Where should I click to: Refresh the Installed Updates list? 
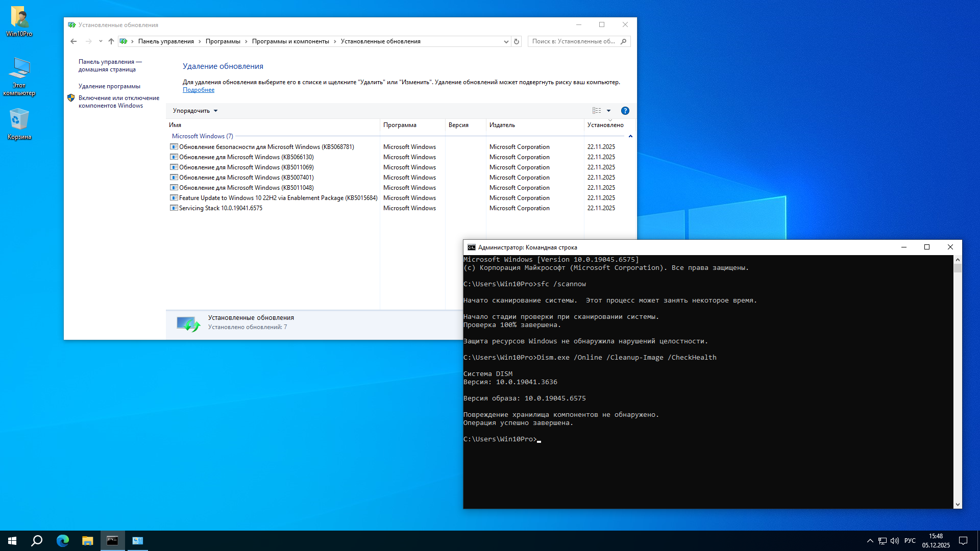pos(517,41)
